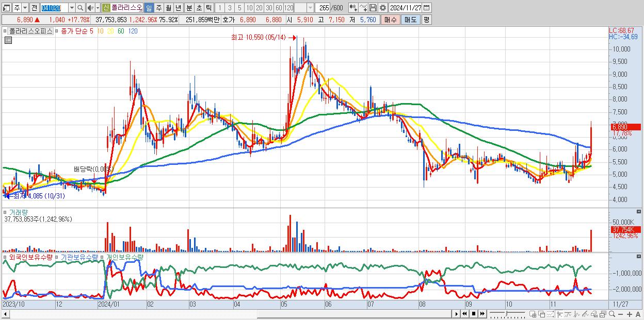
Task: Click the play button in bottom controls
Action: click(457, 314)
